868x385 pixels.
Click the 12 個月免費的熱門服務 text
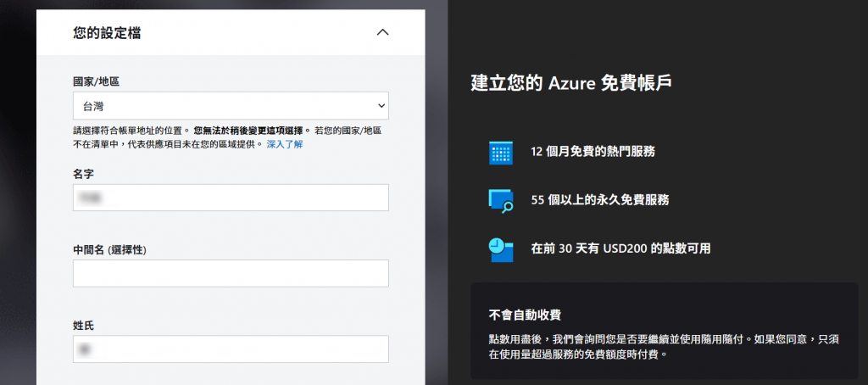pos(593,151)
